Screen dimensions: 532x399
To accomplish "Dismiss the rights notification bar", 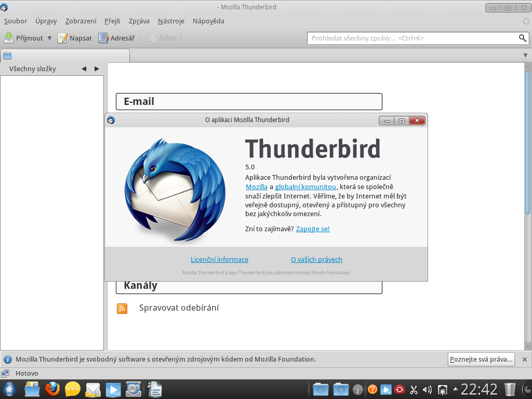I will tap(525, 360).
